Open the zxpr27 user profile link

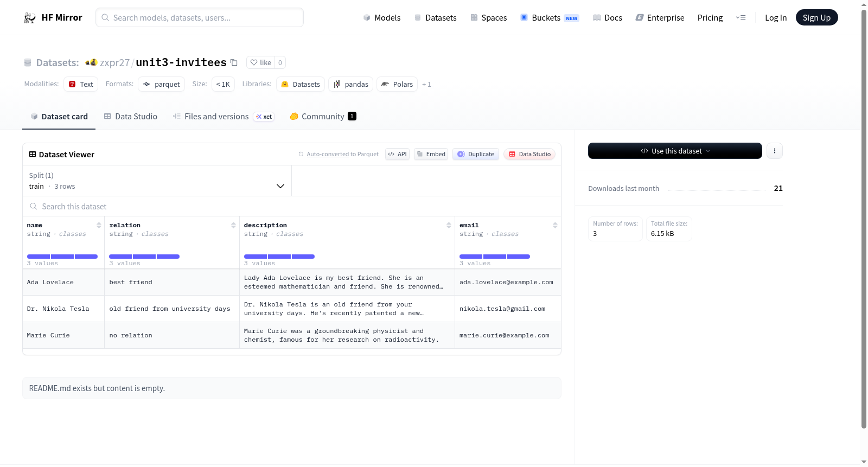pos(114,62)
